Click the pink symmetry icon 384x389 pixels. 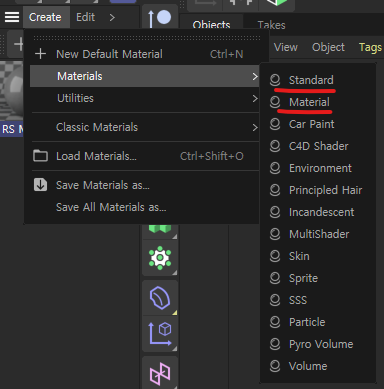coord(160,372)
